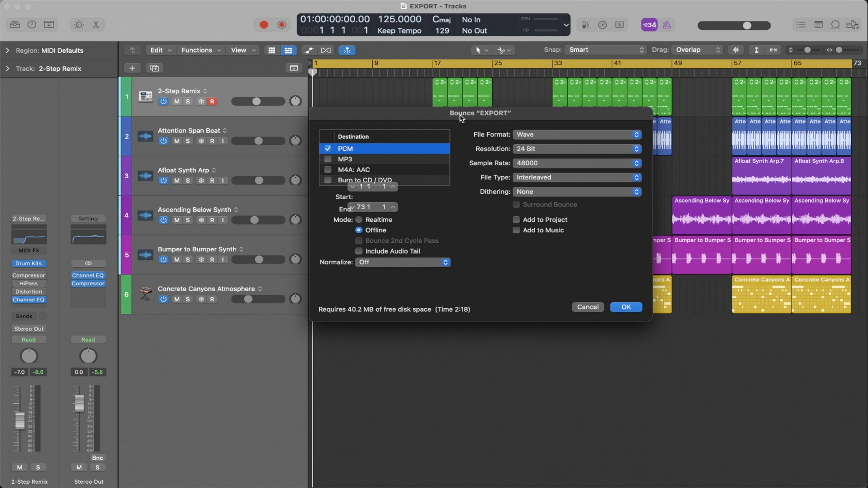Click the MIDI Draw tool icon
The height and width of the screenshot is (488, 868).
pyautogui.click(x=310, y=50)
